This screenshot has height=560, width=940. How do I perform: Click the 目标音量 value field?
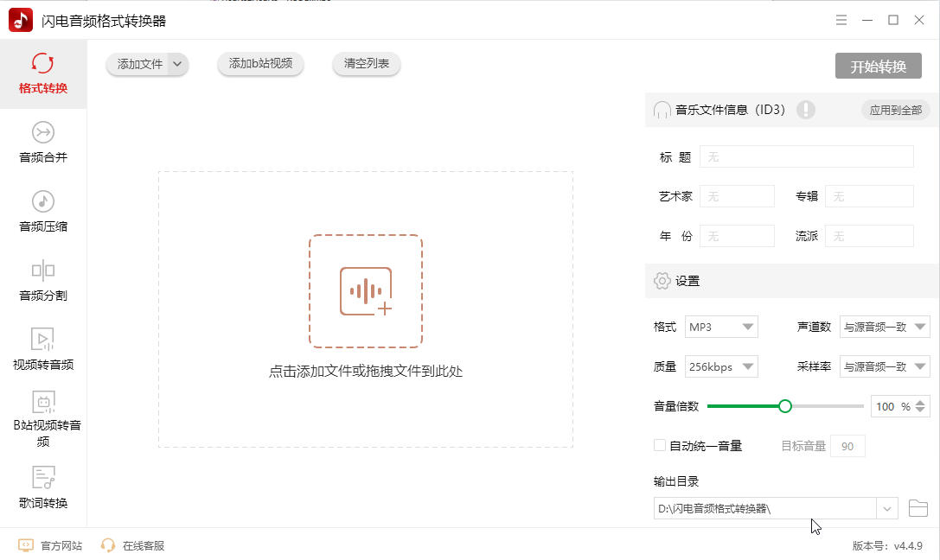(847, 446)
